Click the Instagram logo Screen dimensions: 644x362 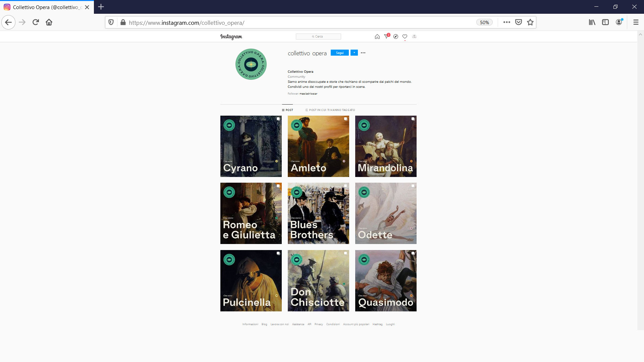(x=231, y=37)
